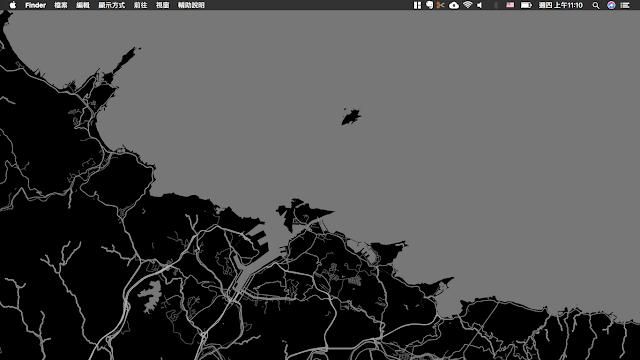The height and width of the screenshot is (360, 640).
Task: Open the input source flag menu
Action: [x=510, y=5]
